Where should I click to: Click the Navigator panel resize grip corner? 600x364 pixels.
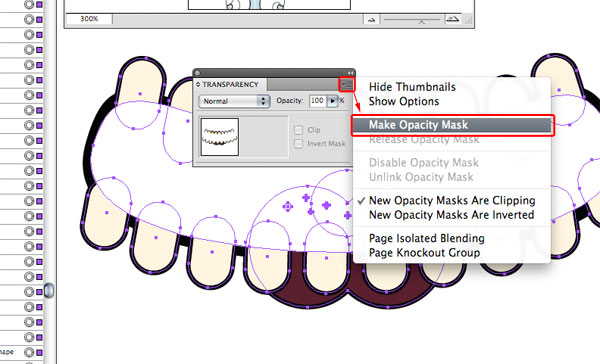(x=468, y=20)
